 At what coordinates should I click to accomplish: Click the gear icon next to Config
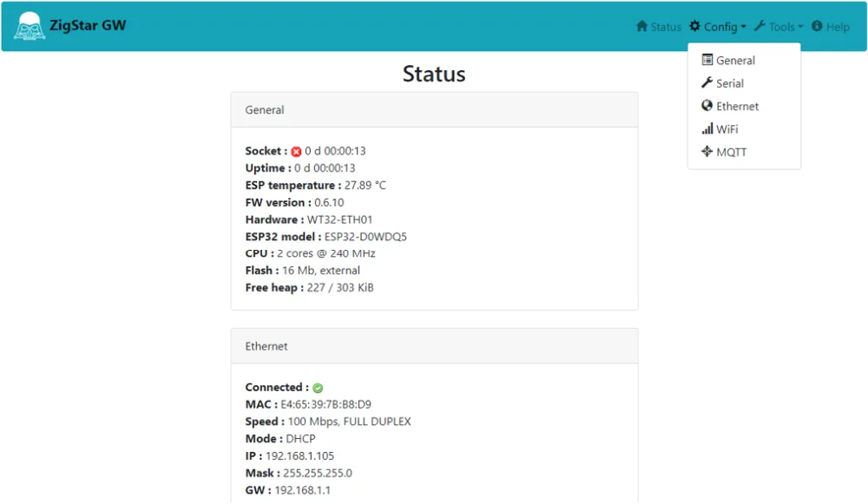(x=694, y=27)
